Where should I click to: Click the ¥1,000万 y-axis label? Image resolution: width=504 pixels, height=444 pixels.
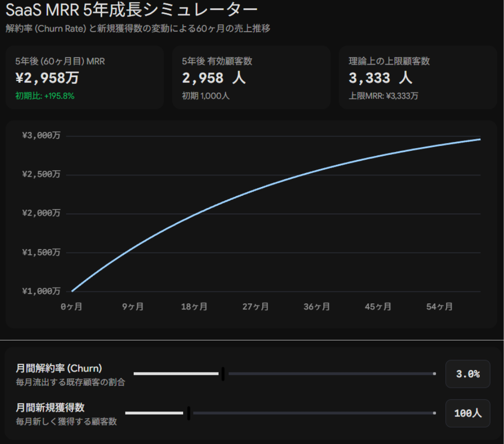[41, 292]
